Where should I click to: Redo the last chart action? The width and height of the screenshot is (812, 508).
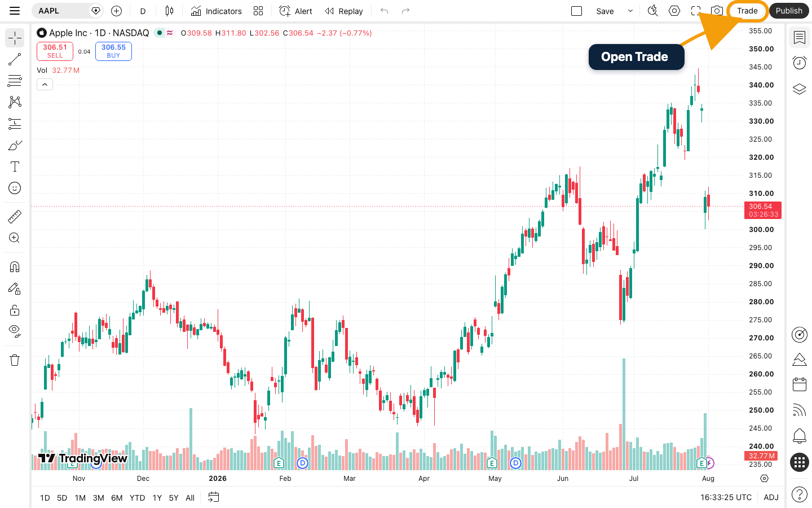pos(405,11)
